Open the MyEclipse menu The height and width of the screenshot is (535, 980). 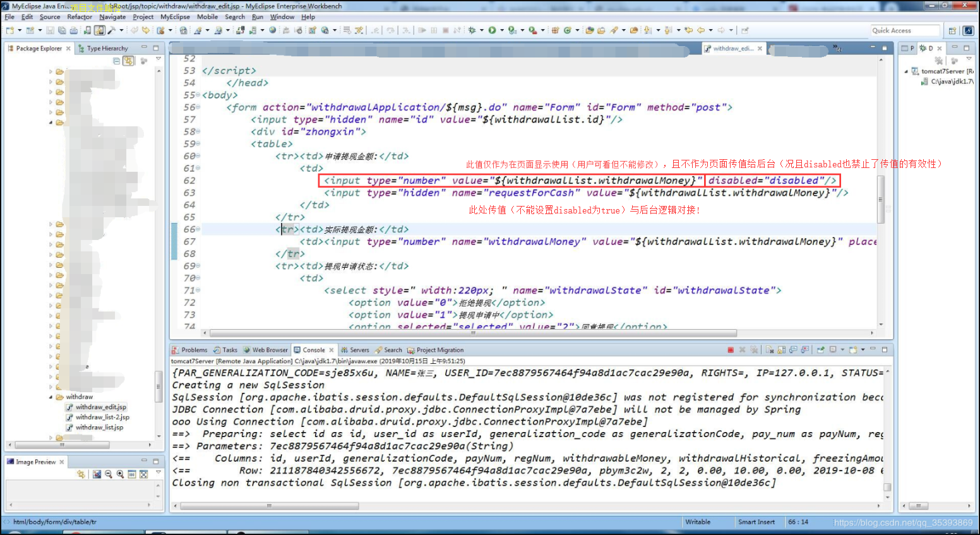point(175,17)
